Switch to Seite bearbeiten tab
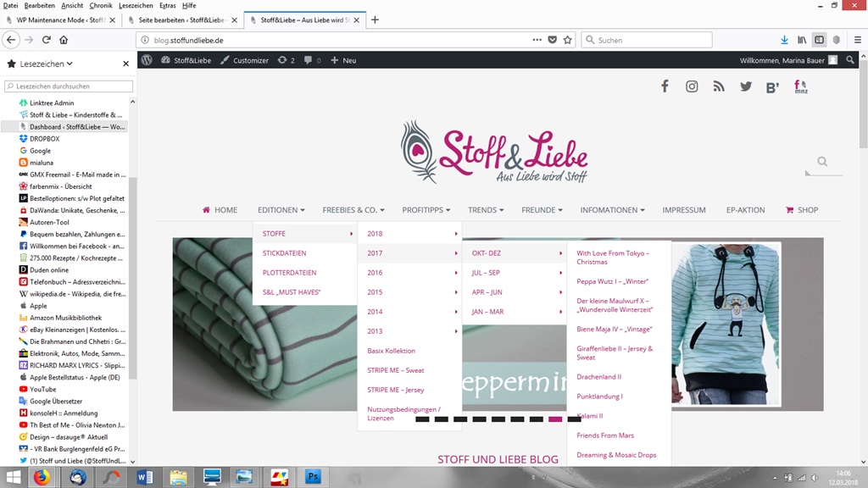The image size is (868, 488). tap(181, 20)
